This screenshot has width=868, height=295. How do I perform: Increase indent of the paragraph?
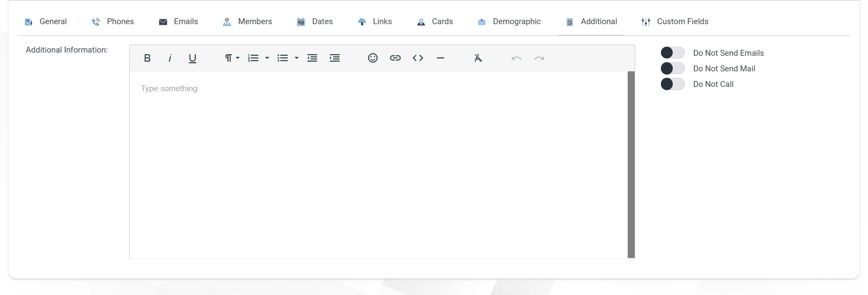coord(335,58)
